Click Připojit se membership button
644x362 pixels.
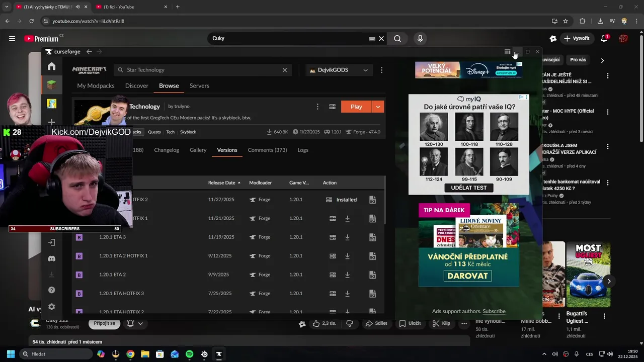[x=105, y=323]
